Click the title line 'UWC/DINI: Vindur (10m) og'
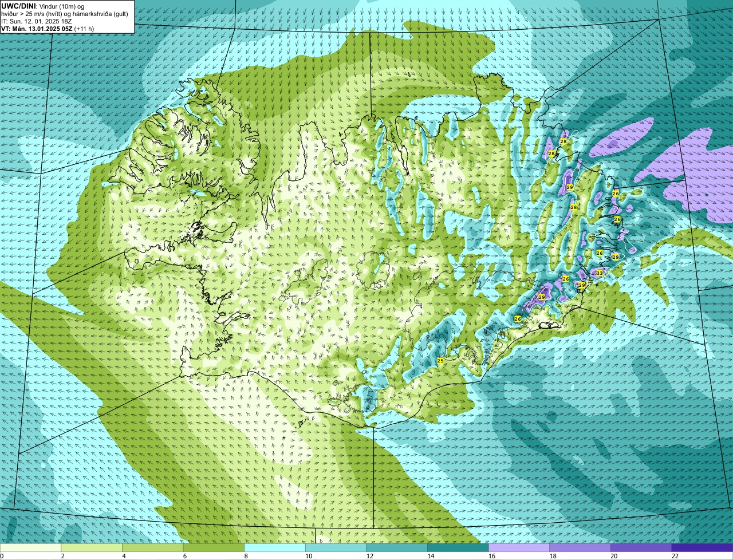 coord(43,6)
